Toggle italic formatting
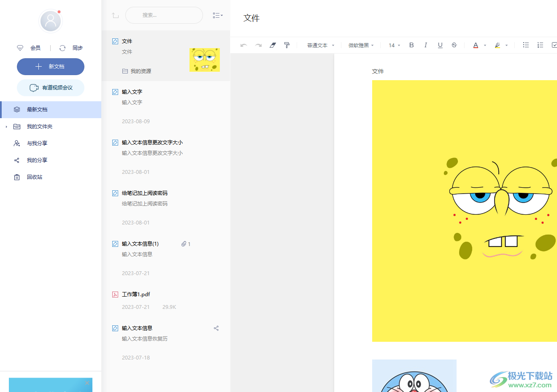 click(426, 45)
